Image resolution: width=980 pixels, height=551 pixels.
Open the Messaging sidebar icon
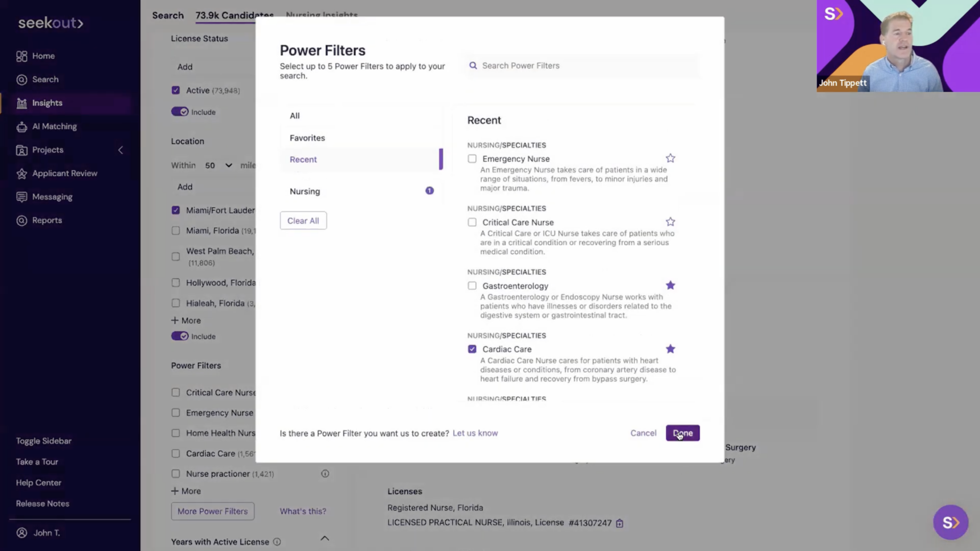(x=21, y=197)
